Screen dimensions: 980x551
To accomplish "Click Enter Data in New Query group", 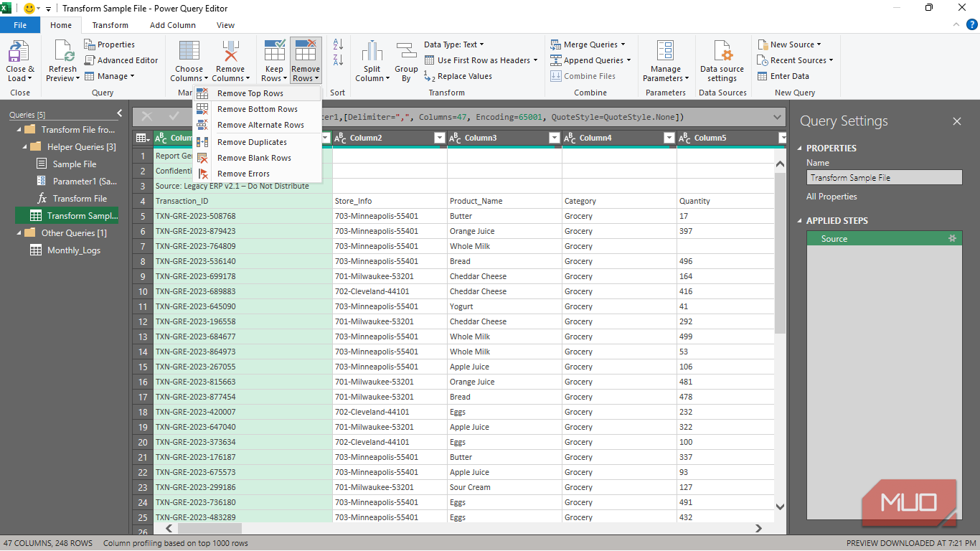I will coord(783,76).
